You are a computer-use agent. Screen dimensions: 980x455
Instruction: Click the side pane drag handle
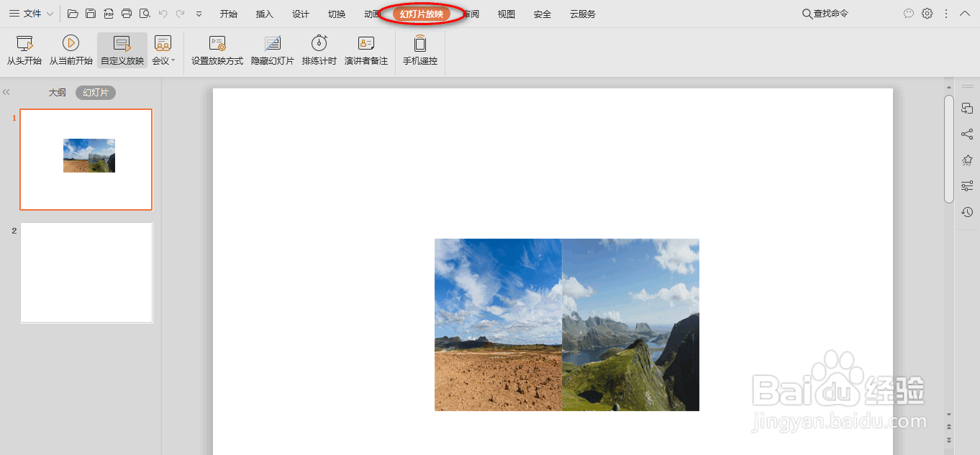[x=967, y=87]
